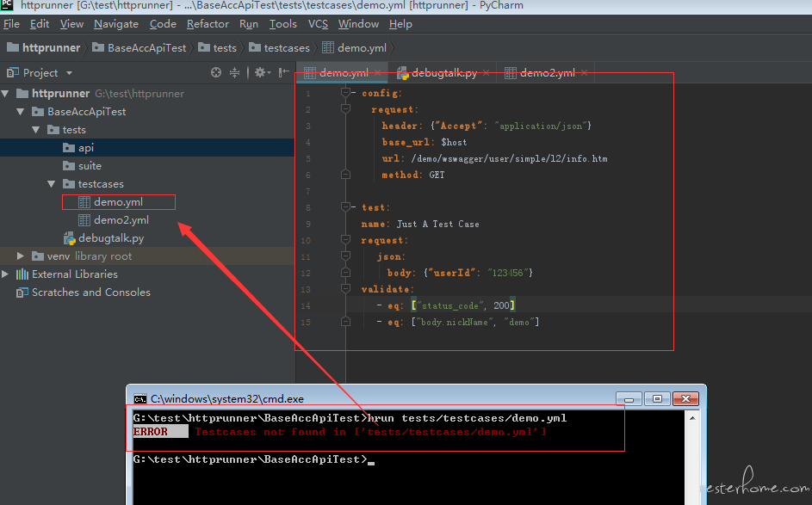
Task: Close the demo.yml editor tab
Action: coord(377,73)
